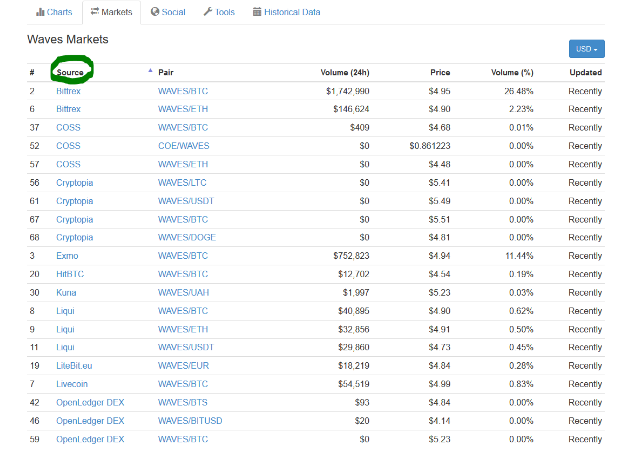The width and height of the screenshot is (624, 456).
Task: Open the Livecoin exchange link
Action: click(x=72, y=384)
